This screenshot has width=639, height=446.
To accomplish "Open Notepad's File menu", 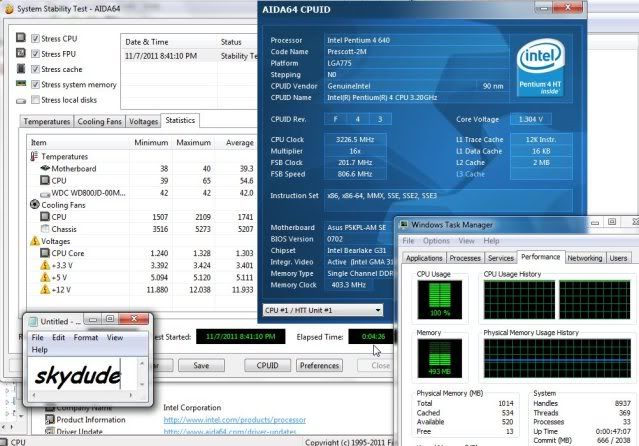I will (x=37, y=338).
